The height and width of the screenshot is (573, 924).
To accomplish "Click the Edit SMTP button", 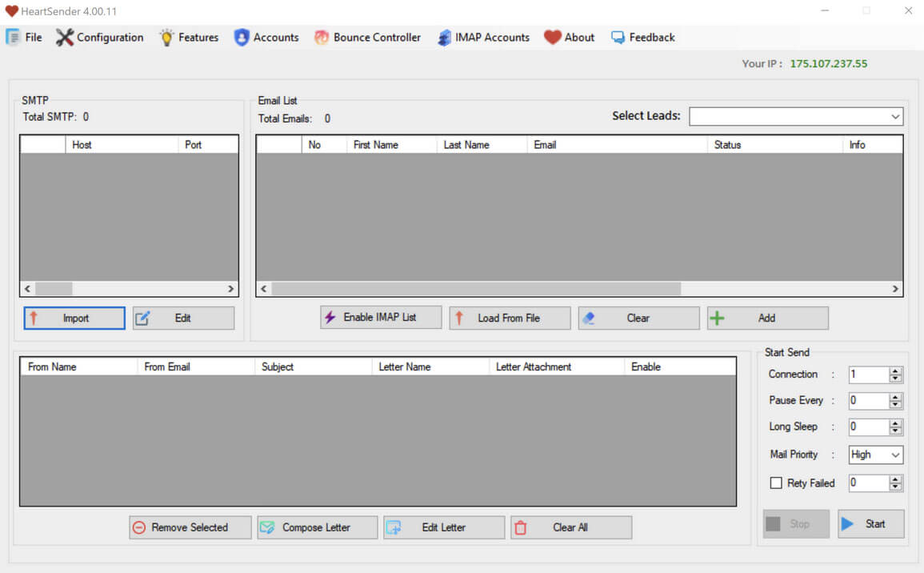I will [183, 318].
